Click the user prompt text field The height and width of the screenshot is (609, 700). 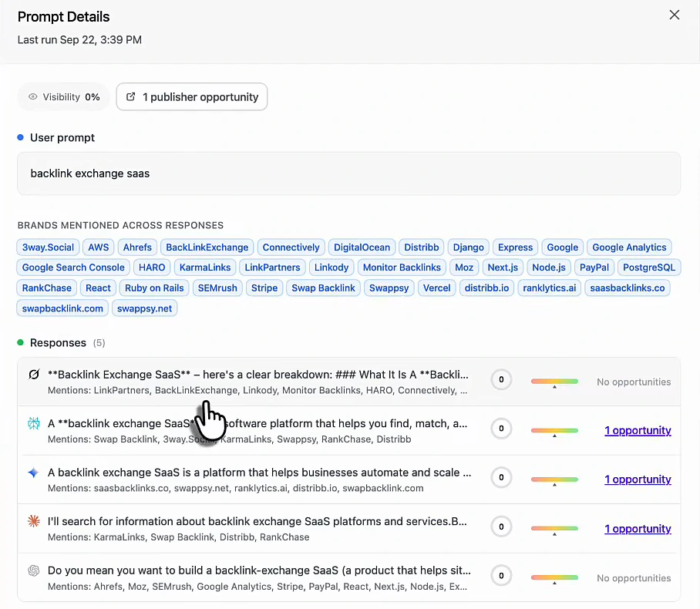click(x=348, y=173)
